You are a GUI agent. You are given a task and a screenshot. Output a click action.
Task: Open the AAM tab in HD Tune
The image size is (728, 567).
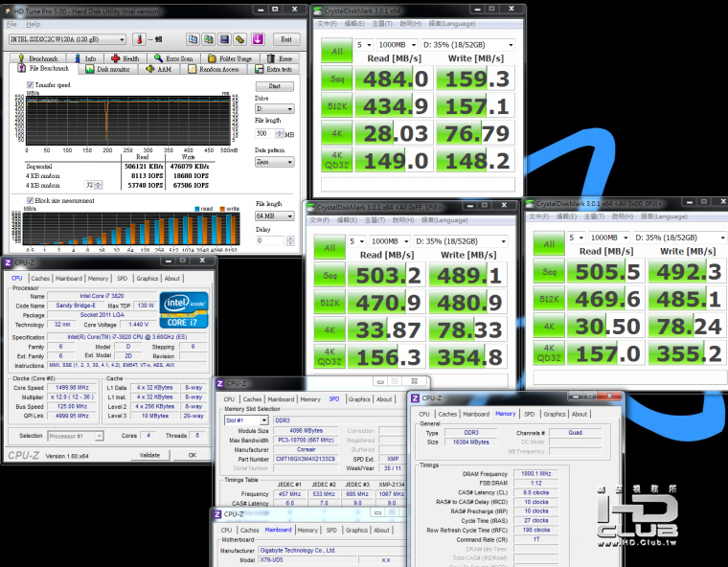tap(160, 69)
